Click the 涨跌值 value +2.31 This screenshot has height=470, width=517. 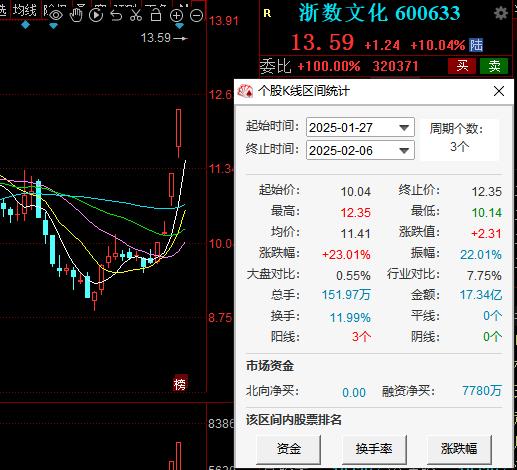486,234
